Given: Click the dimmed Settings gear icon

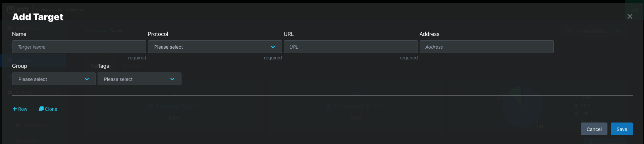Looking at the screenshot, I should [10, 93].
